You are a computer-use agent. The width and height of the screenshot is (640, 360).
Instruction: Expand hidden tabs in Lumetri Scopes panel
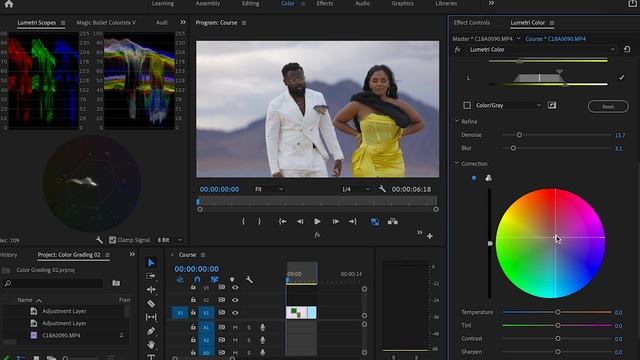pyautogui.click(x=183, y=22)
